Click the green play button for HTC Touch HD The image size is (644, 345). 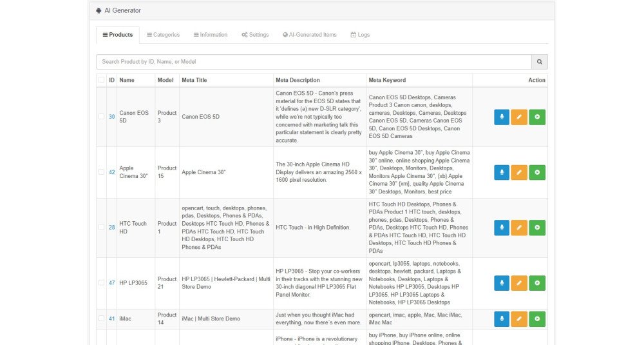[537, 228]
